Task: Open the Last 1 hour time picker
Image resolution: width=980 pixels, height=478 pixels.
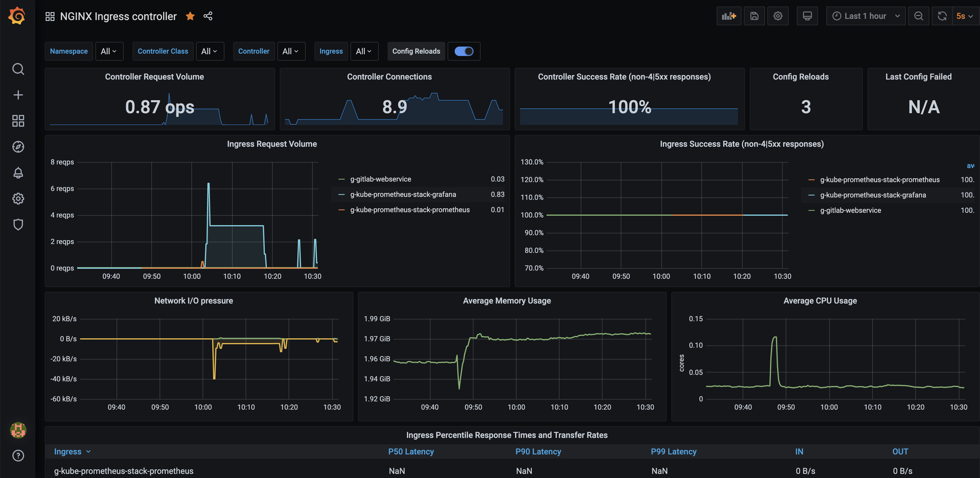Action: tap(865, 16)
